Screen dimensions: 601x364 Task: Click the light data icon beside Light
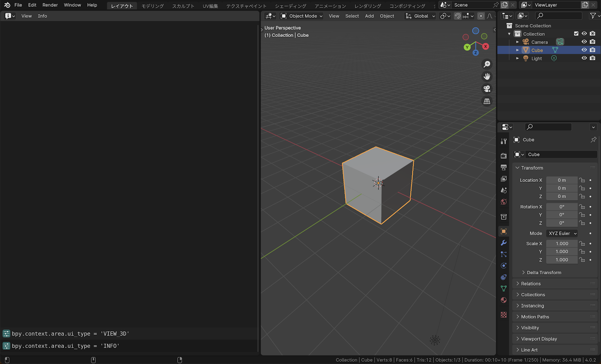click(554, 58)
